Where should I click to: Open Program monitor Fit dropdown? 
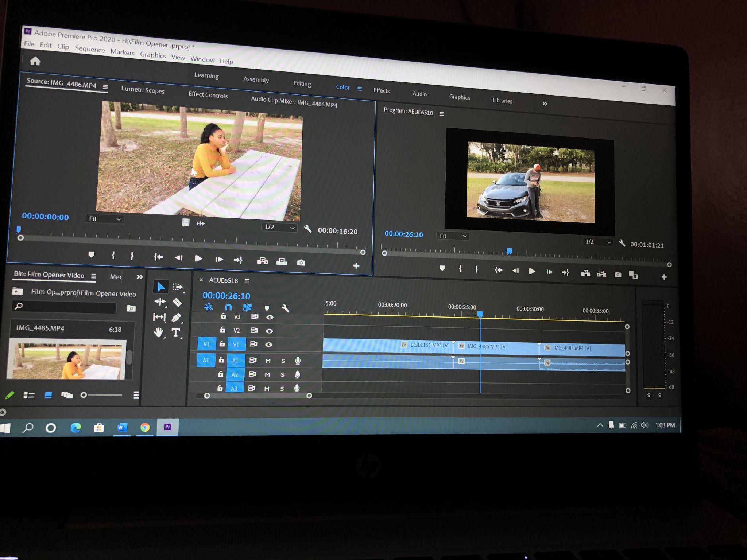[x=453, y=236]
